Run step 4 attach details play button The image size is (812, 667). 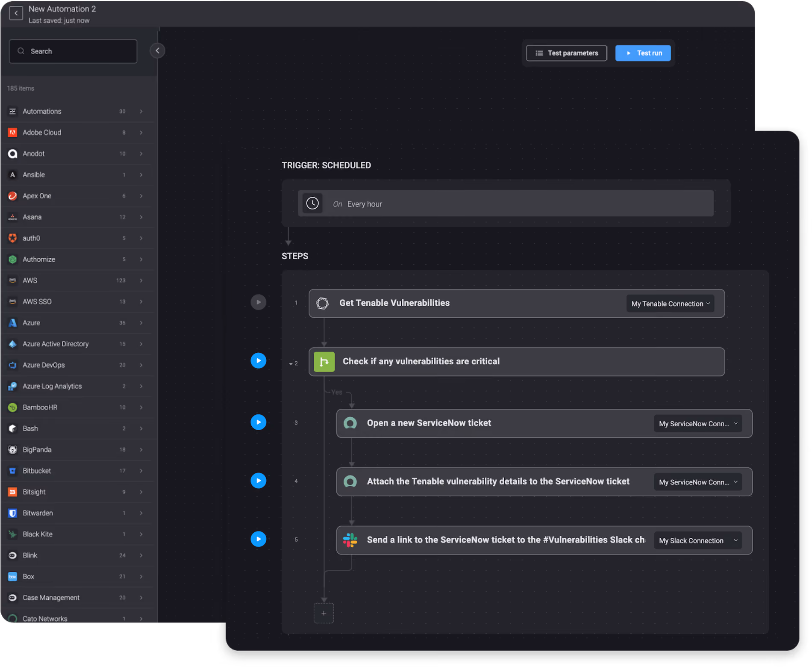258,481
